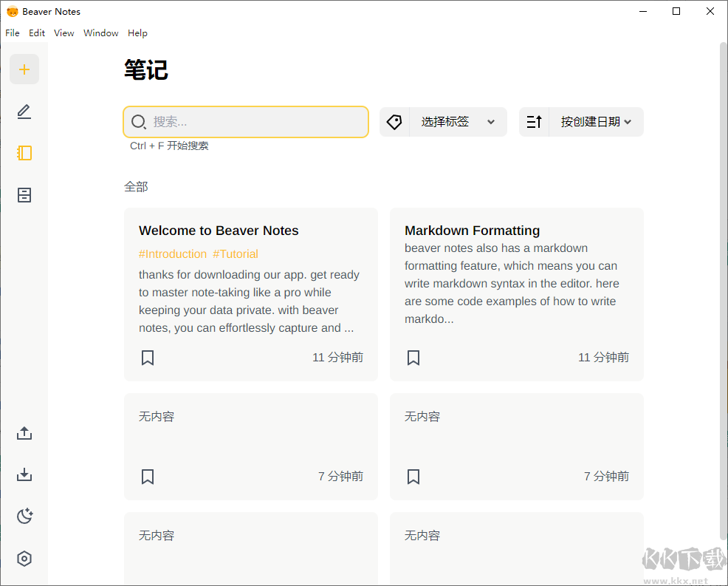Image resolution: width=728 pixels, height=586 pixels.
Task: Click the #Introduction tag link
Action: click(173, 254)
